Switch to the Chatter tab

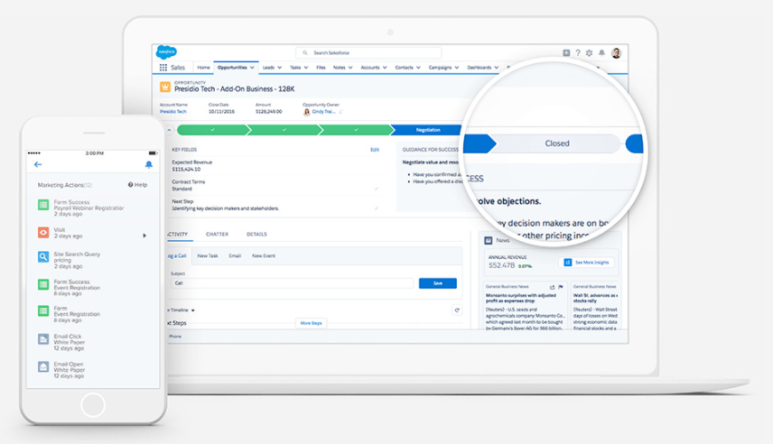pos(217,234)
